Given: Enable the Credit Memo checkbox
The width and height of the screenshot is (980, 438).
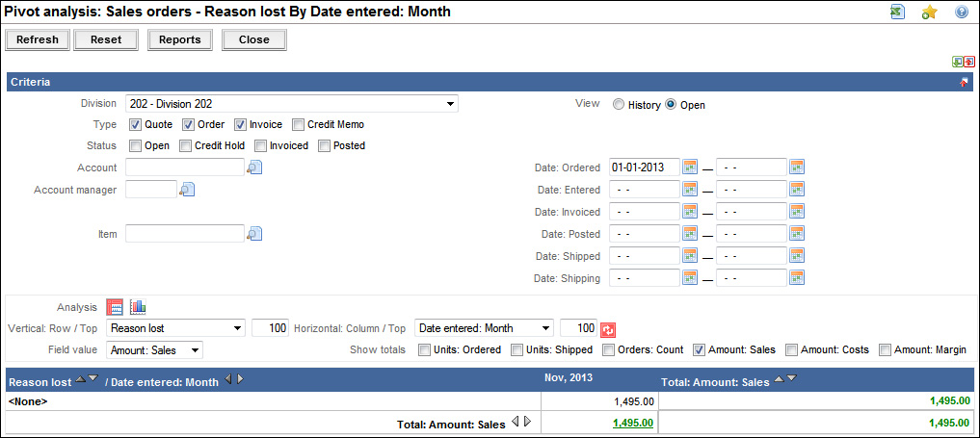Looking at the screenshot, I should (299, 124).
